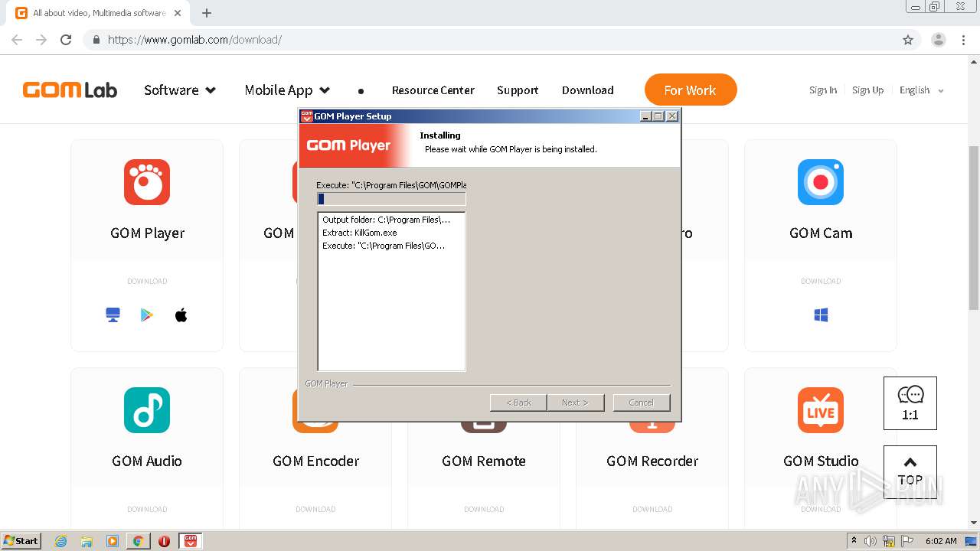
Task: Click the GOM Cam app icon
Action: (x=821, y=182)
